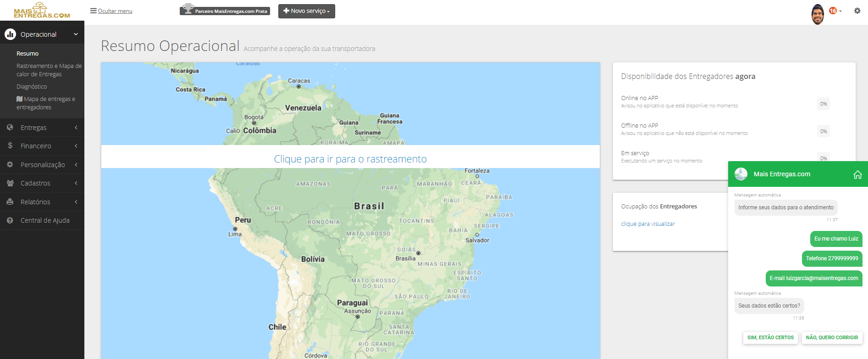
Task: Click the Brasil label on the map
Action: (369, 206)
